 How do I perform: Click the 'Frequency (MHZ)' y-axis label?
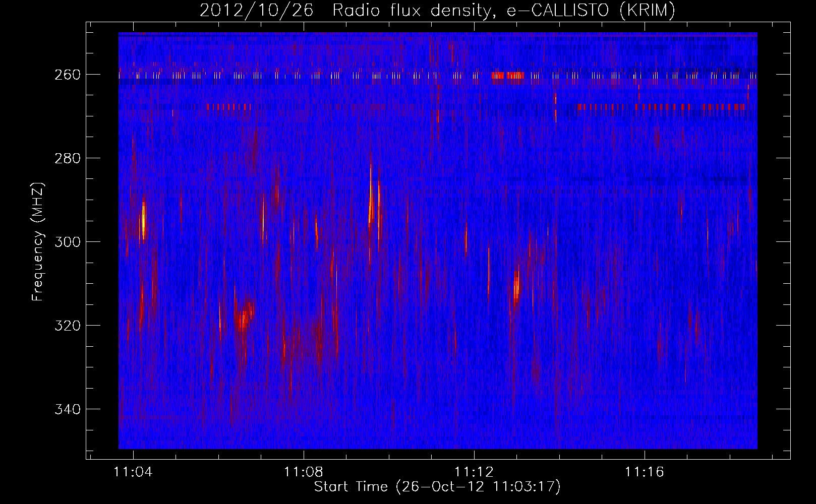tap(38, 242)
